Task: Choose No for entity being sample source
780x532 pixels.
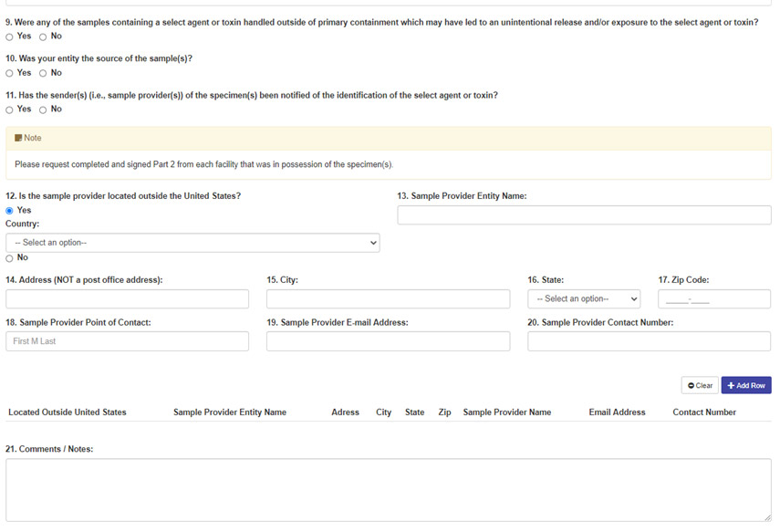Action: click(43, 73)
